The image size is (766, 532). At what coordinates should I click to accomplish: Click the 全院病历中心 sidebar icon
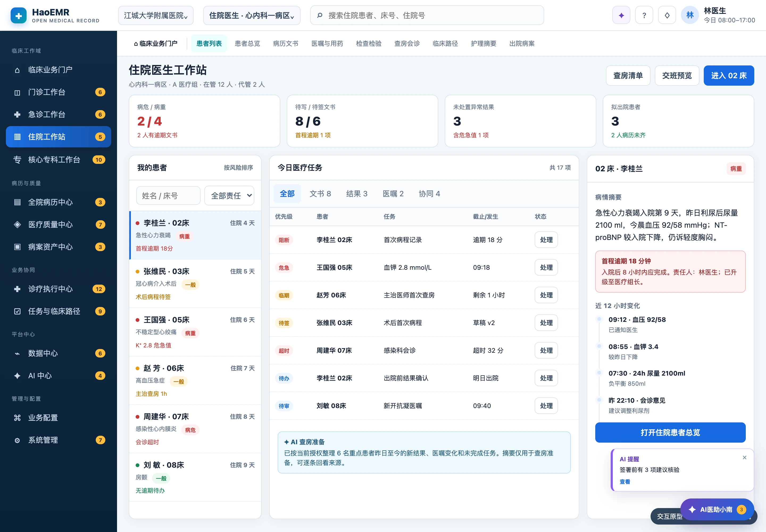coord(17,202)
